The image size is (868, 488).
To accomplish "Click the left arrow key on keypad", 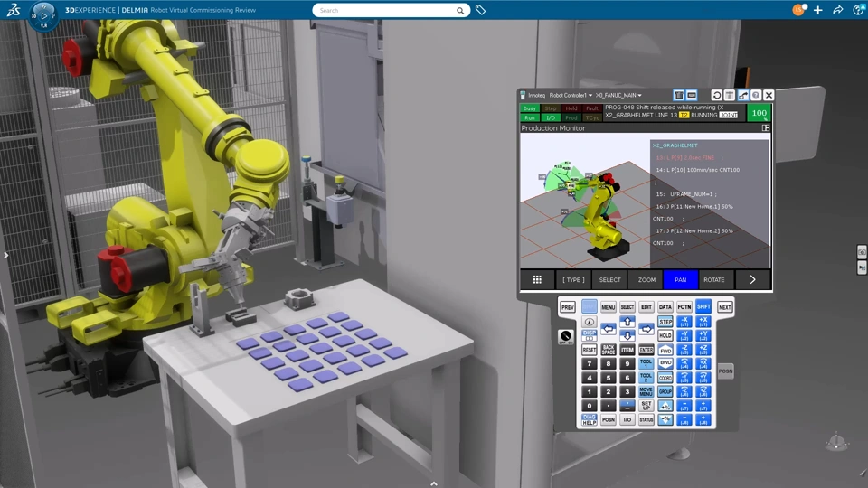I will coord(609,329).
